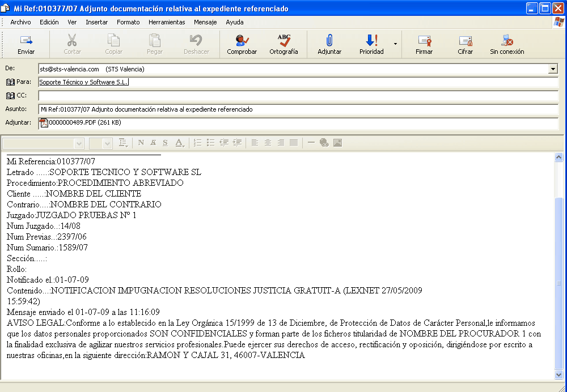Screen dimensions: 567x392
Task: Open the De account selector dropdown
Action: point(552,68)
